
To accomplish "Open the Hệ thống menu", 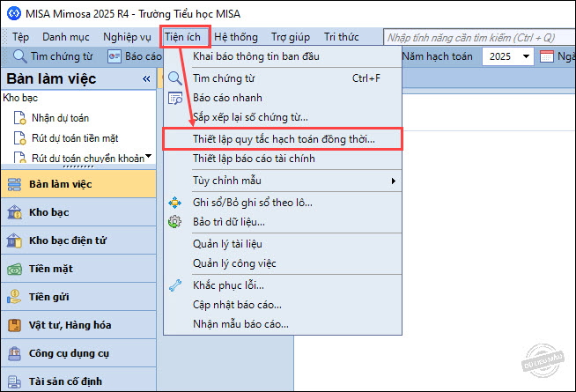I will 236,37.
